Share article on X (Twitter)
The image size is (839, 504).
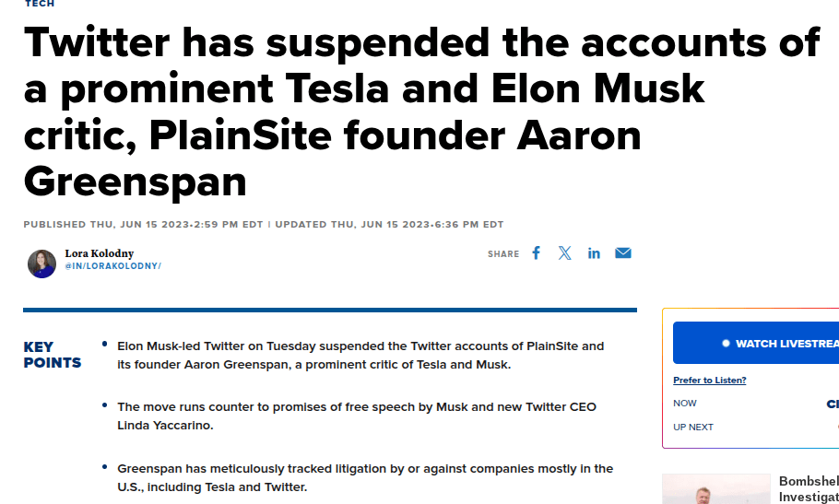pos(565,252)
